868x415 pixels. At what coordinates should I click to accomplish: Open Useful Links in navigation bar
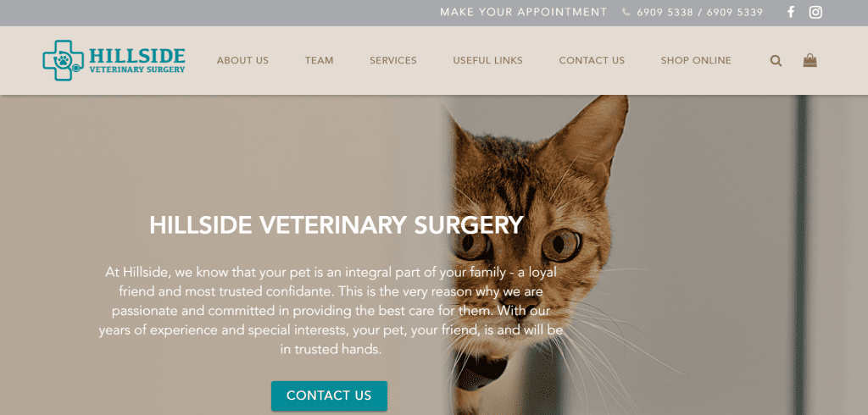pos(487,61)
